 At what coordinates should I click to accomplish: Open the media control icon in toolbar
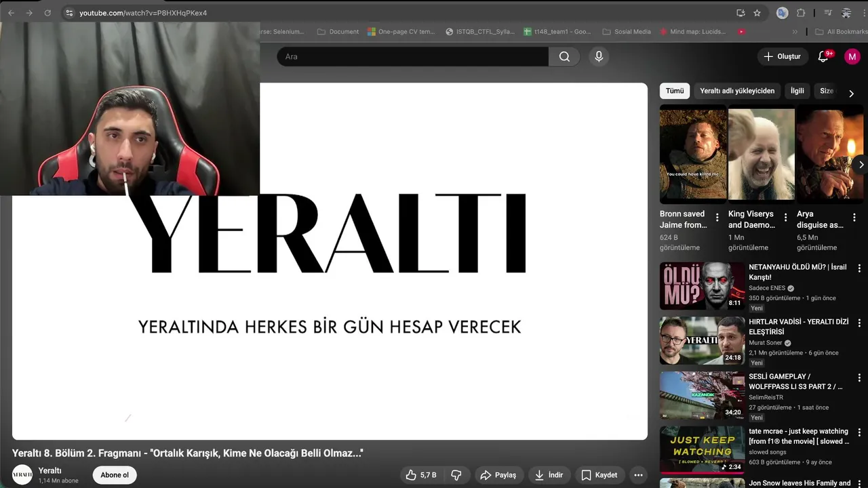tap(828, 13)
